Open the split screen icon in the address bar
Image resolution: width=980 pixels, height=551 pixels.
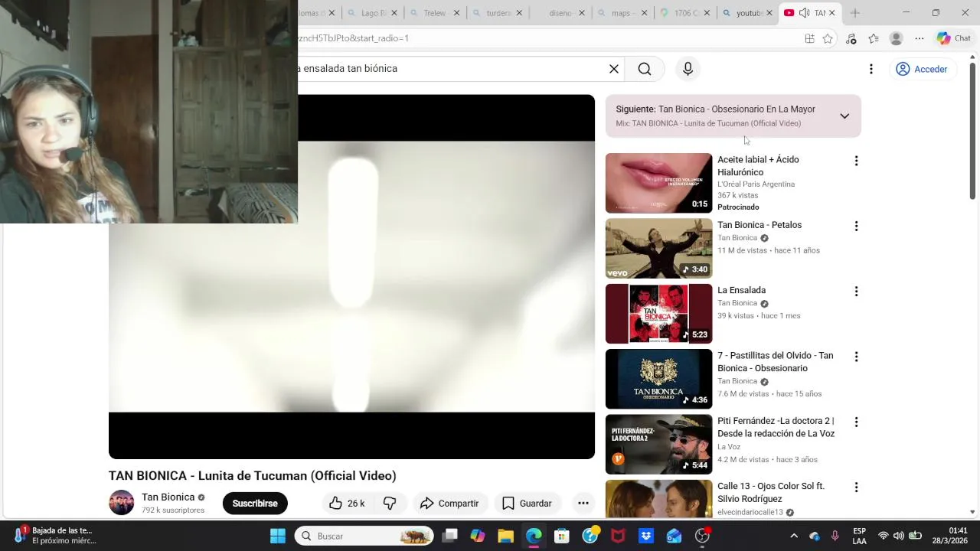tap(809, 39)
